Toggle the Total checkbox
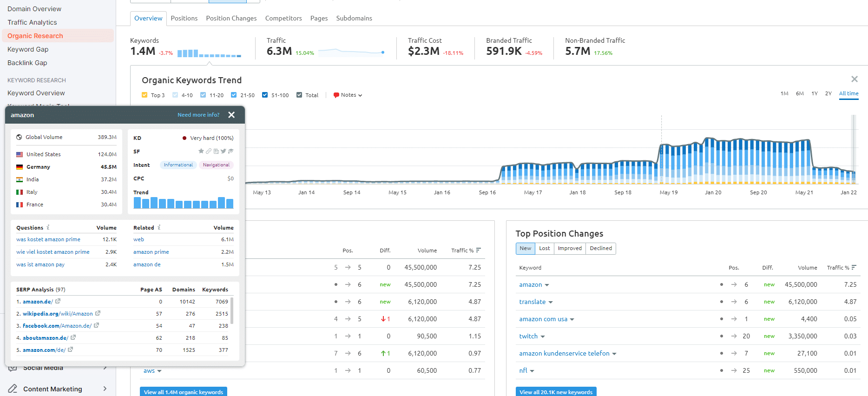 pyautogui.click(x=299, y=95)
